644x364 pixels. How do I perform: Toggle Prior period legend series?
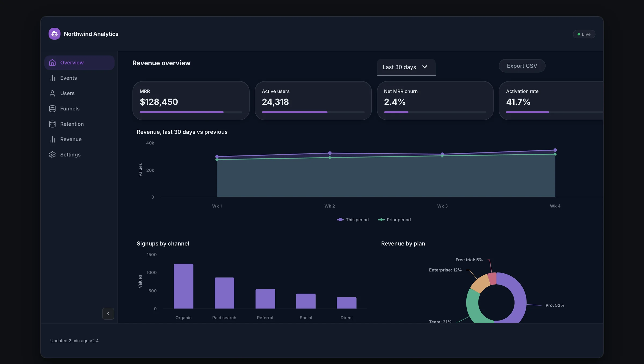pyautogui.click(x=394, y=220)
